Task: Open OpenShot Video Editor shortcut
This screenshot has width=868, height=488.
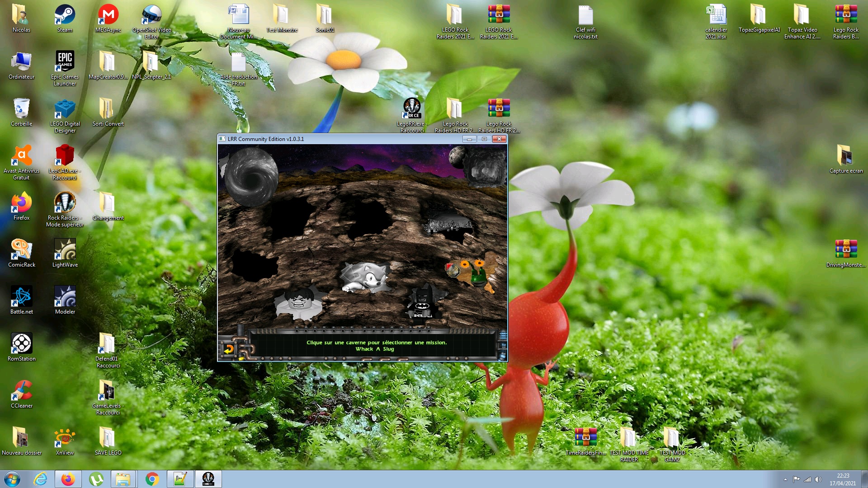Action: [x=151, y=22]
